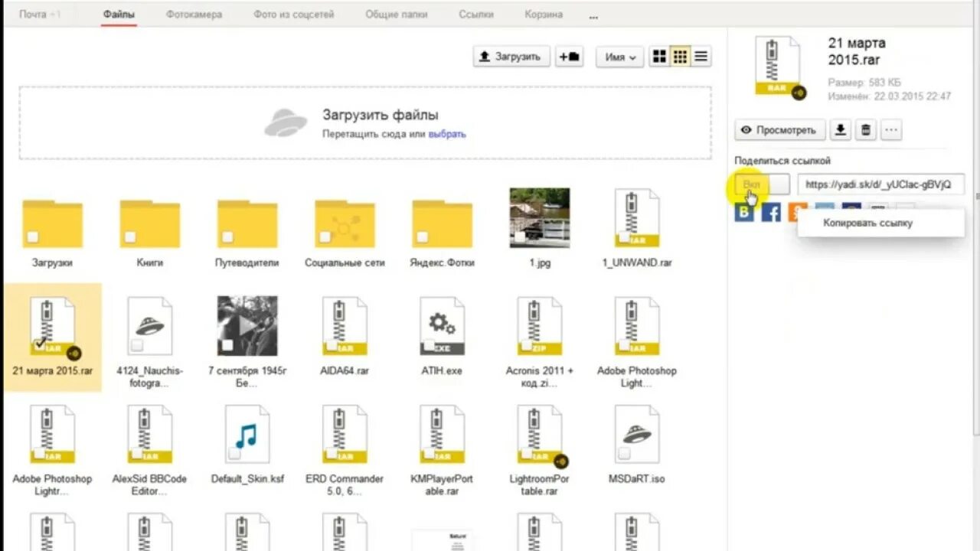Click the ATIH.exe file name label

coord(442,370)
